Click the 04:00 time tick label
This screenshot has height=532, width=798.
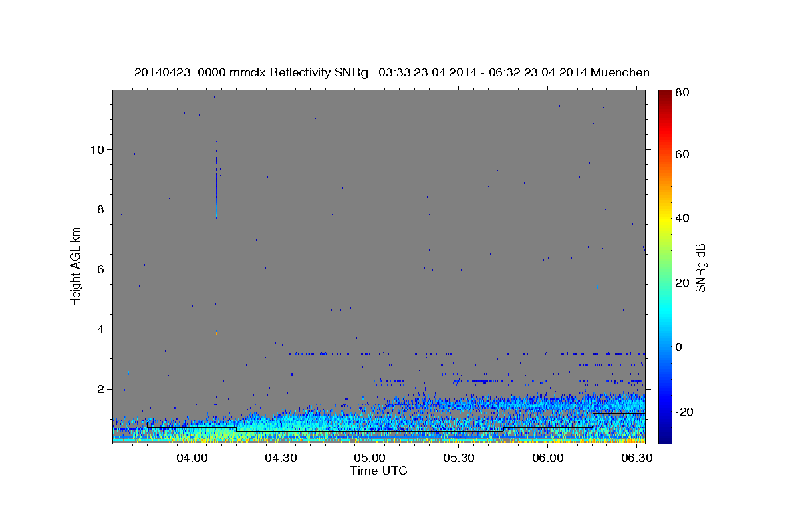(192, 458)
